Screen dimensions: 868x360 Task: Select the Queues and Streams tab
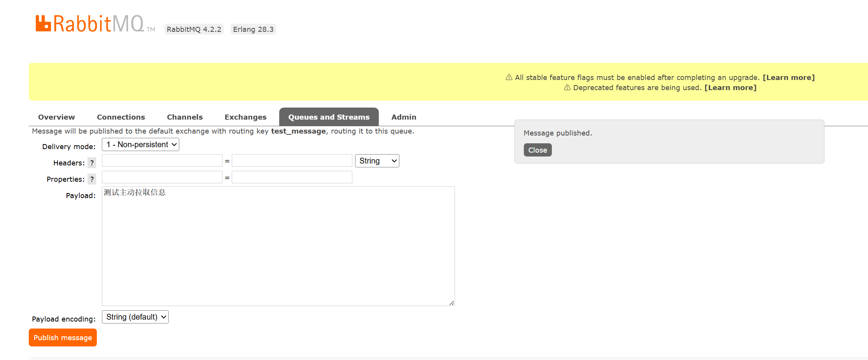pyautogui.click(x=329, y=117)
